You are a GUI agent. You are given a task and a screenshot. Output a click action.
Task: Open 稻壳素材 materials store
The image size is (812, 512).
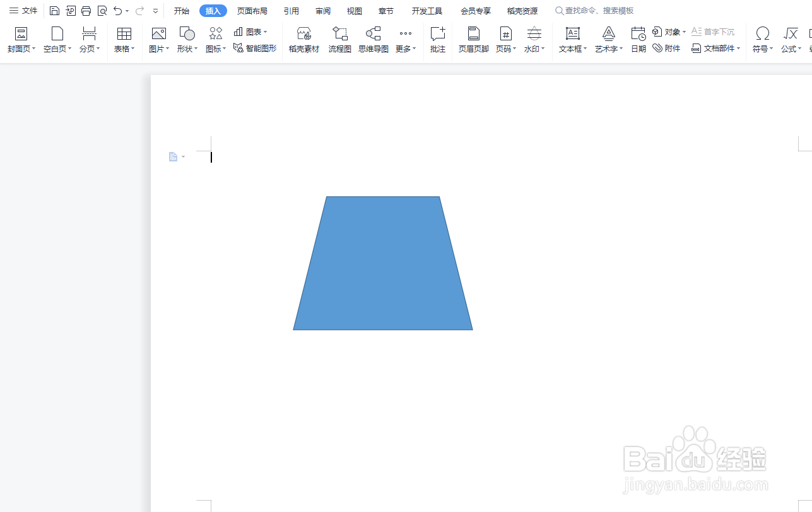(304, 40)
